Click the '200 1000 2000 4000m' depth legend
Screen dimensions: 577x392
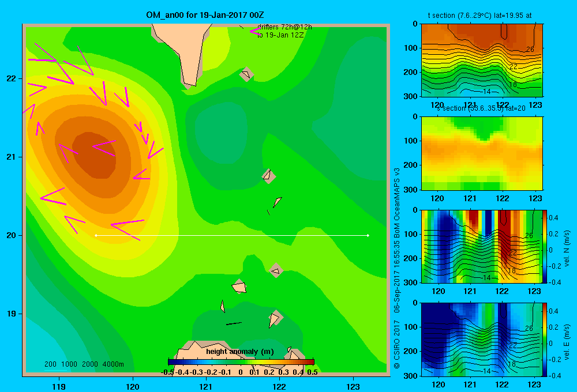(x=84, y=364)
